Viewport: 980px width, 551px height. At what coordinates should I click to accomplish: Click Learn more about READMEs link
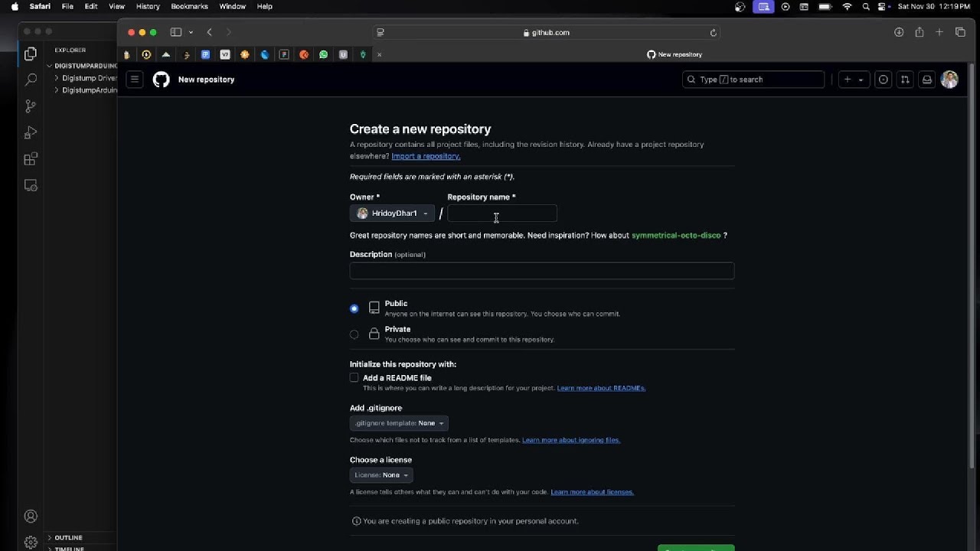click(601, 388)
